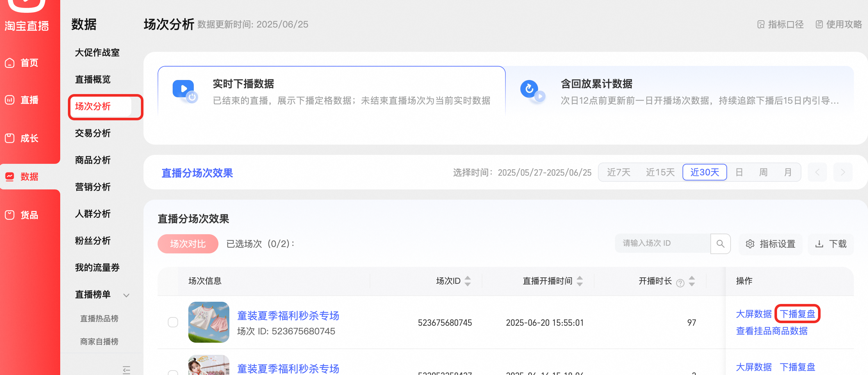Open 交易分析 menu item
This screenshot has height=375, width=868.
pos(93,133)
